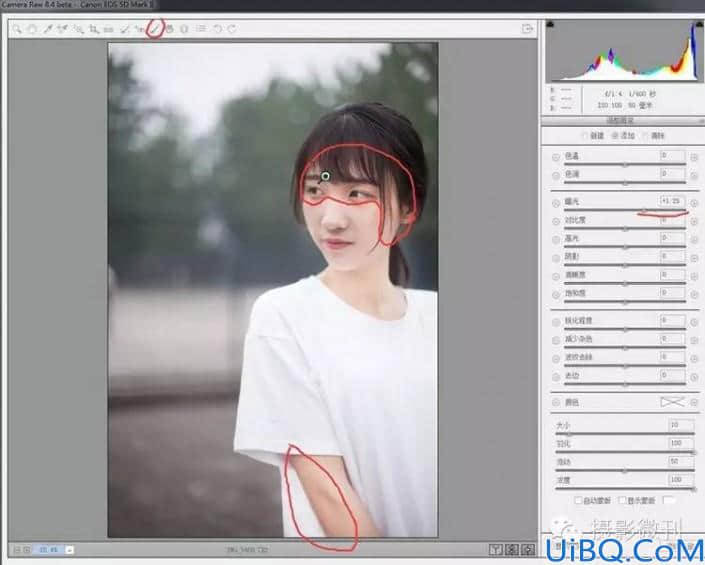The width and height of the screenshot is (705, 565).
Task: Decrease 曝光 exposure with minus icon
Action: pyautogui.click(x=556, y=203)
